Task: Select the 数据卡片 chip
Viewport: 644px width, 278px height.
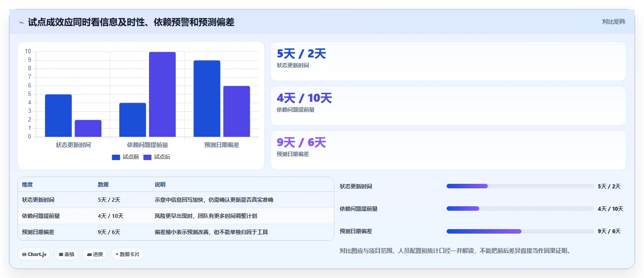Action: [127, 254]
